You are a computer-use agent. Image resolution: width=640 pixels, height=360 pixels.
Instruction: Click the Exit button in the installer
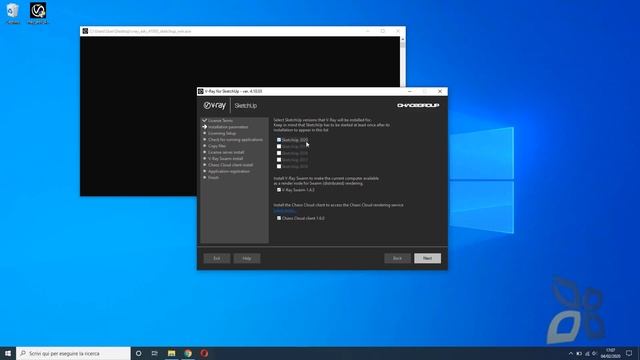tap(217, 258)
